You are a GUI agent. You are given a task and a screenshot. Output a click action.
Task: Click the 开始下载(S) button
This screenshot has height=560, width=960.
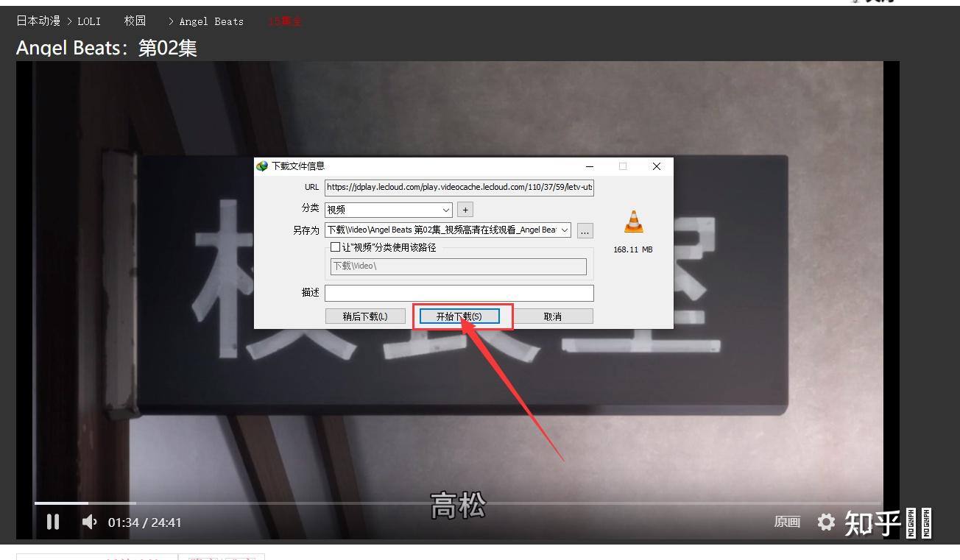tap(459, 316)
